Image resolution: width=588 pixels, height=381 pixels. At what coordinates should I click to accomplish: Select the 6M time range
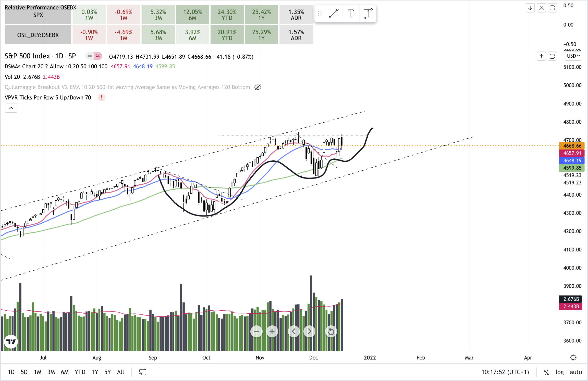click(x=65, y=372)
